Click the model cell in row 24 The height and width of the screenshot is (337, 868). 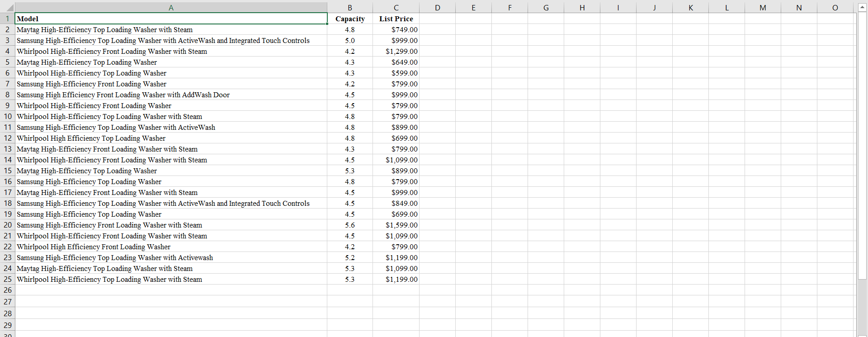tap(171, 268)
